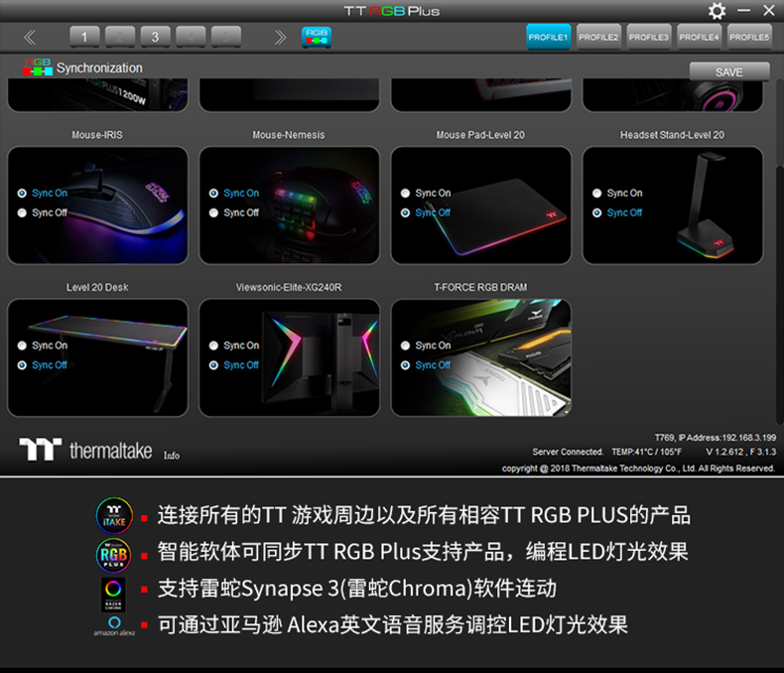Click the RGB Plus round icon
Image resolution: width=784 pixels, height=673 pixels.
[x=113, y=555]
